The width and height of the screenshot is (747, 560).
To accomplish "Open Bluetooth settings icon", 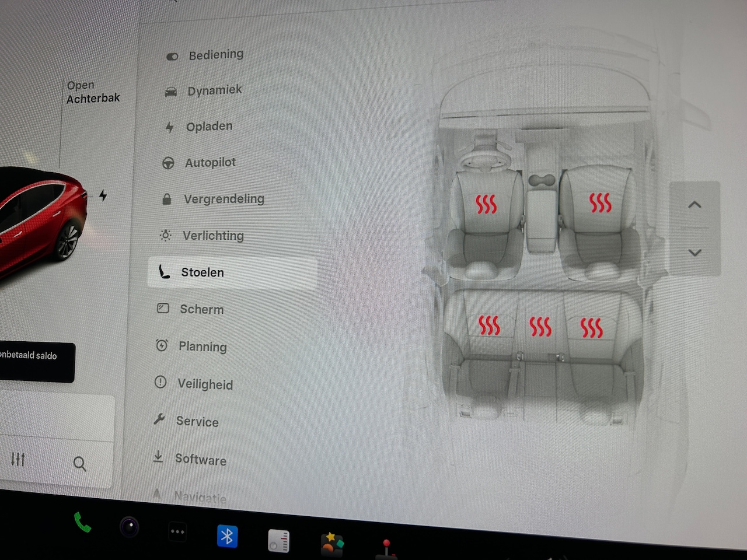I will pyautogui.click(x=227, y=535).
